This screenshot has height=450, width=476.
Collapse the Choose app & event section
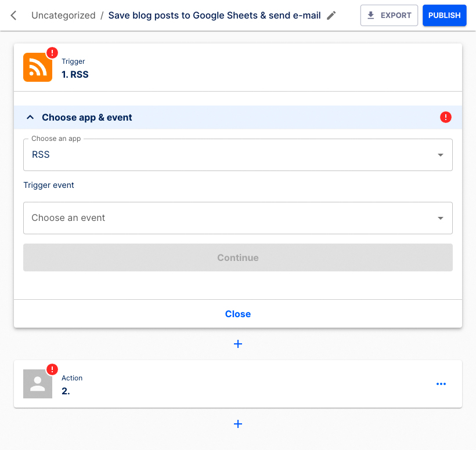point(30,117)
